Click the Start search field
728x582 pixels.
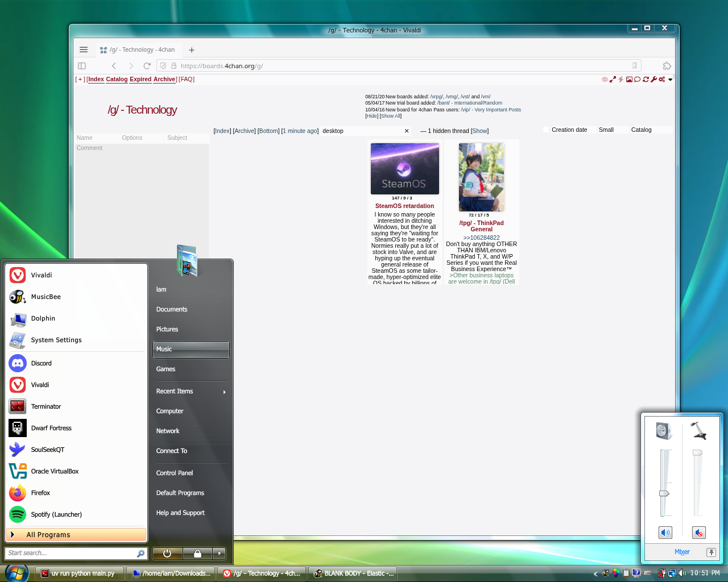click(x=76, y=553)
